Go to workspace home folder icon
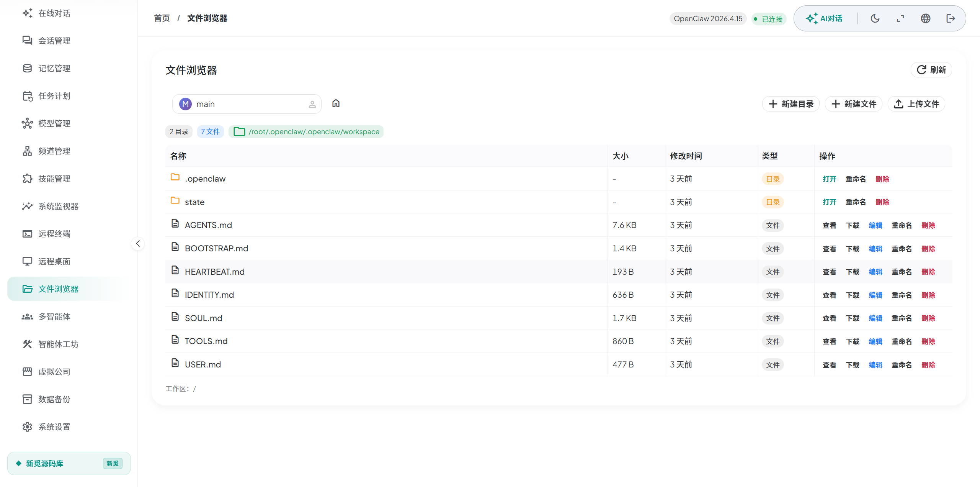The height and width of the screenshot is (487, 980). pos(336,103)
